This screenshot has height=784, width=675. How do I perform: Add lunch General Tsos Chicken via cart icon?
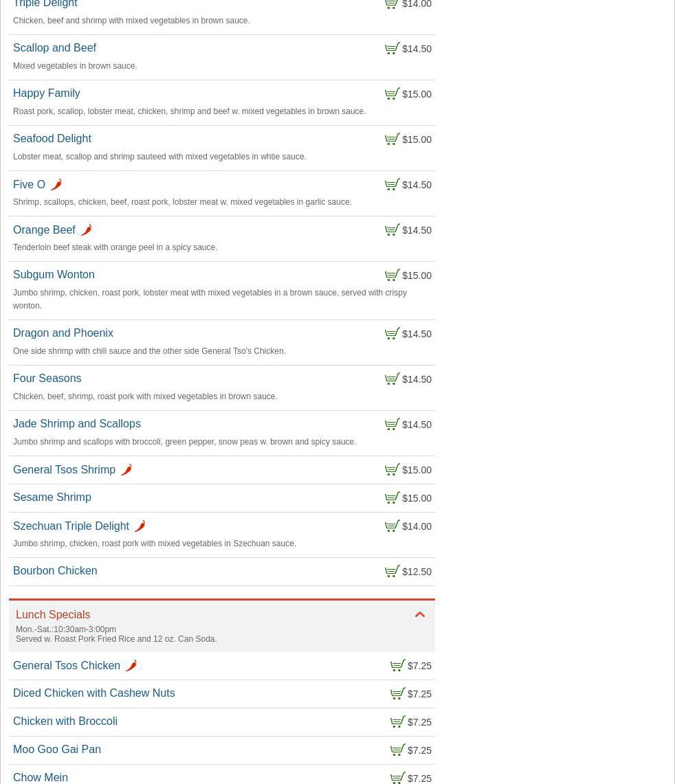(x=397, y=666)
